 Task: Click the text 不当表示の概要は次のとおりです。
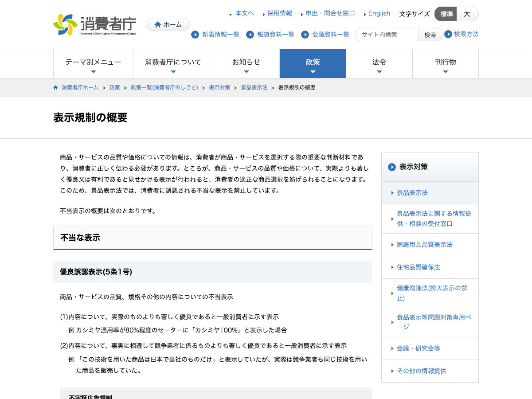(109, 211)
